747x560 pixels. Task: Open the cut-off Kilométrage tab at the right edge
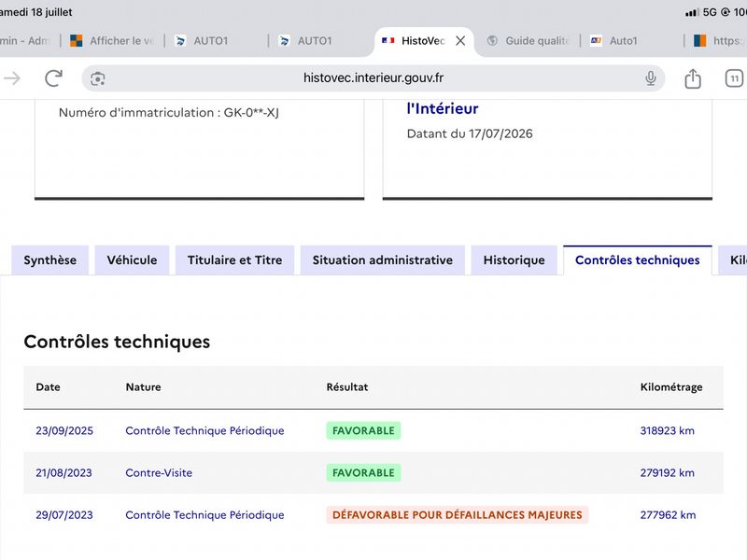tap(734, 260)
